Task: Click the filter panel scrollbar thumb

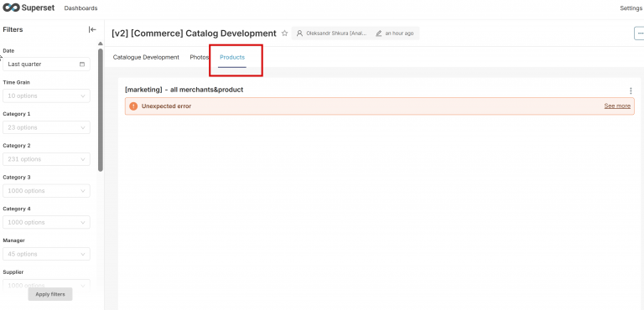Action: point(101,110)
